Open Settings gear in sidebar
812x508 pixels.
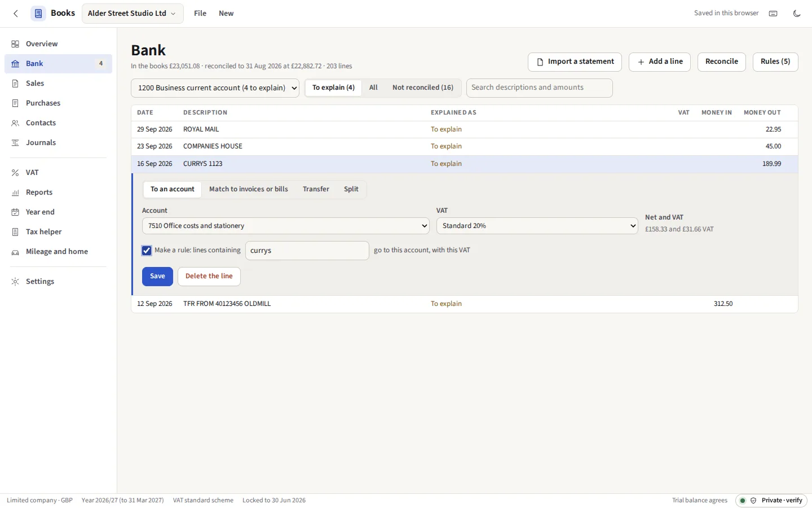[15, 282]
